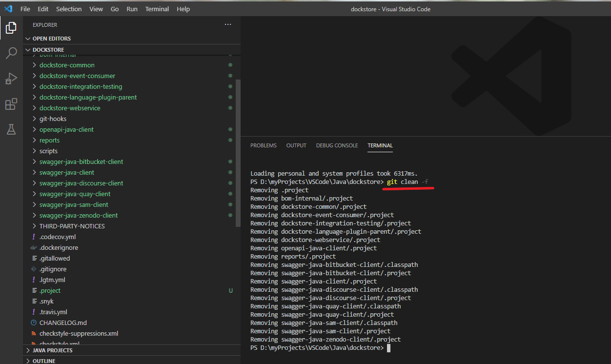Open the Test flask icon
611x364 pixels.
[x=11, y=129]
